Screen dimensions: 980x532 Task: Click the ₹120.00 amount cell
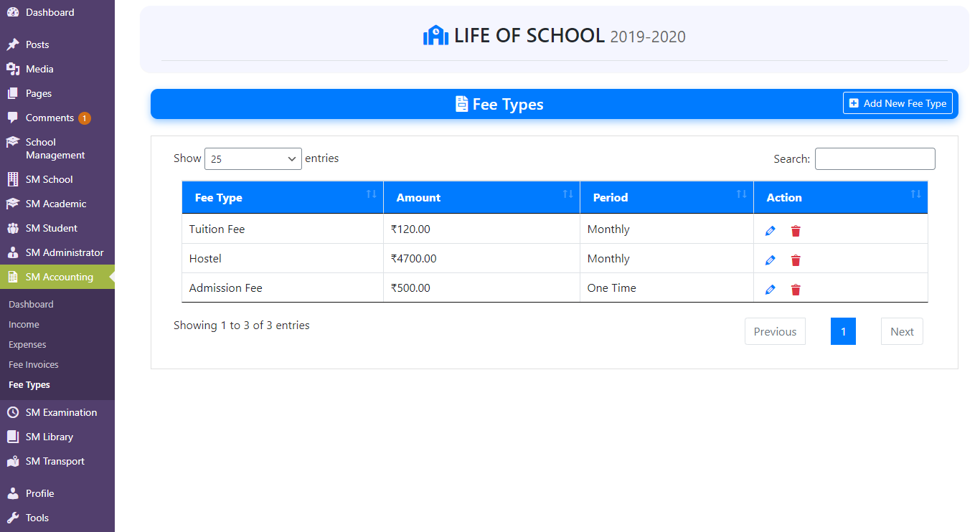481,229
